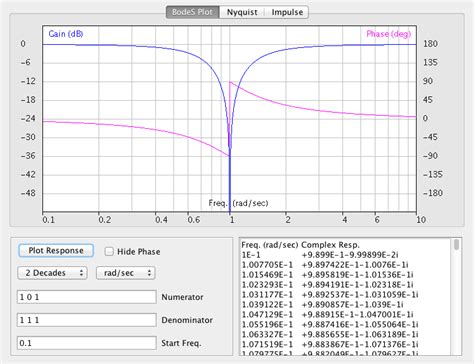Open the 2 Decades dropdown

pos(52,273)
